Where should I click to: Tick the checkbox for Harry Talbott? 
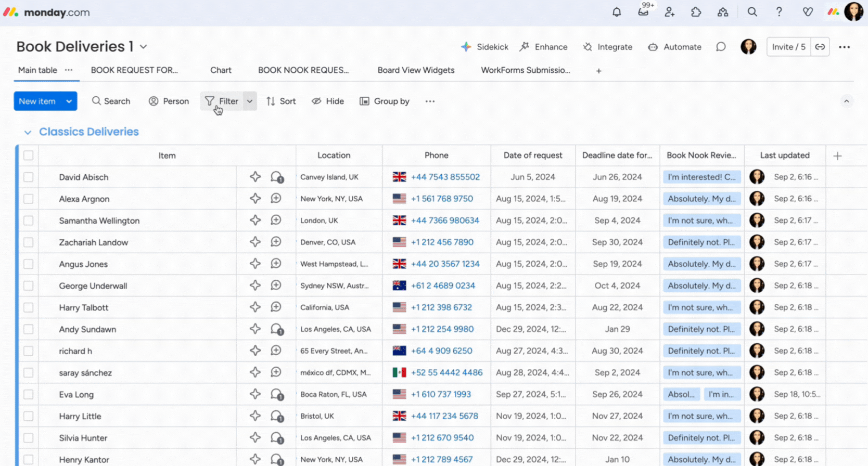point(29,307)
